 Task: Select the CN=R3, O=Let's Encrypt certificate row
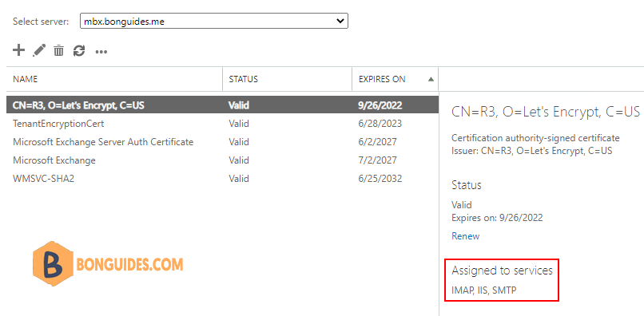coord(222,105)
